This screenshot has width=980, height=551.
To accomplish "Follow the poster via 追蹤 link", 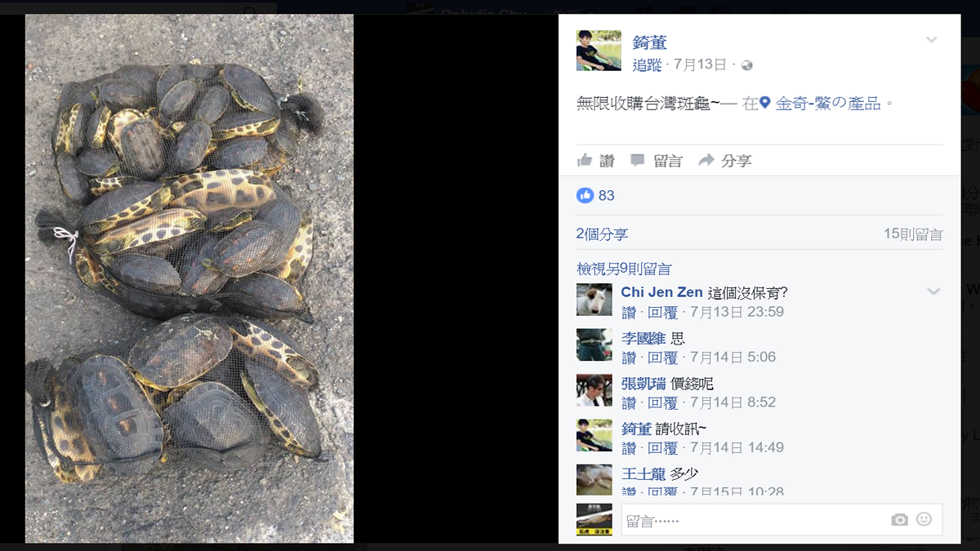I will (x=647, y=65).
